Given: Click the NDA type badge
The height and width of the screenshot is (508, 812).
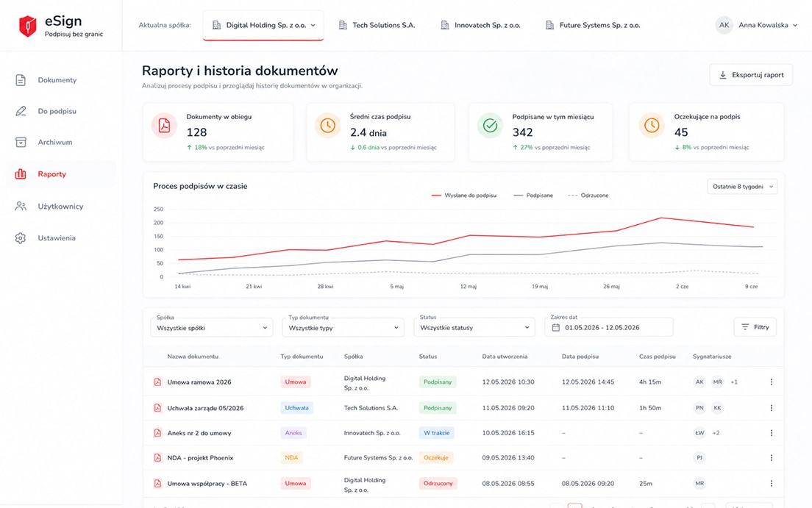Looking at the screenshot, I should click(291, 458).
